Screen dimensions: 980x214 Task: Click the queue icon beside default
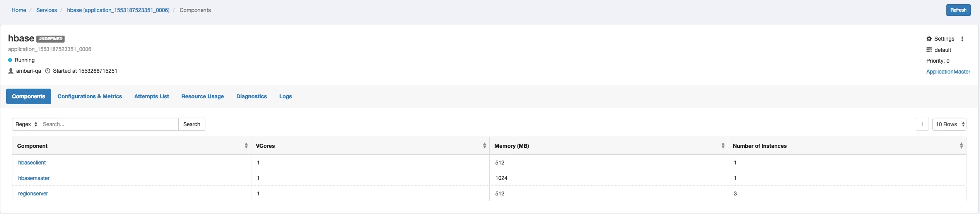pyautogui.click(x=929, y=50)
